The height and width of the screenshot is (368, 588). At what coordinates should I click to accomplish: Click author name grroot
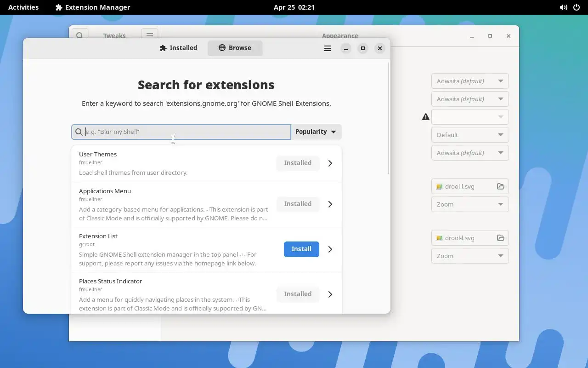pyautogui.click(x=87, y=244)
